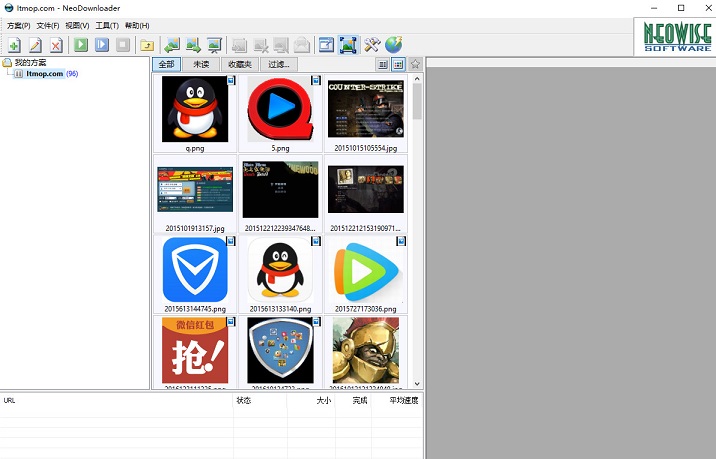This screenshot has width=716, height=459.
Task: Open the 文件(F) menu
Action: coord(48,26)
